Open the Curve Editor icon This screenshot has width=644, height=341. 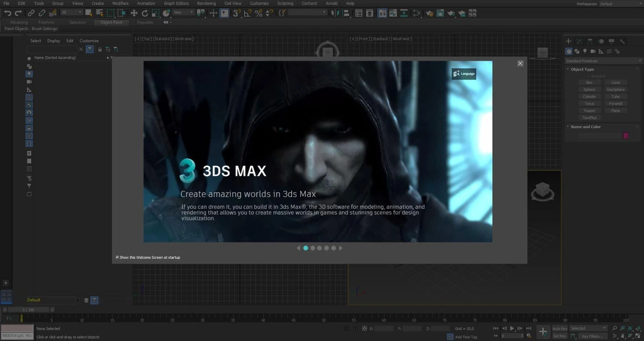coord(393,12)
